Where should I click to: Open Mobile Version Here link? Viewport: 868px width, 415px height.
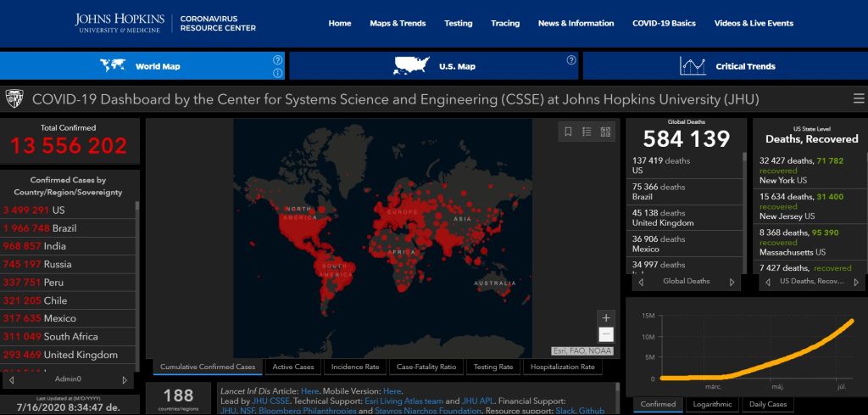392,392
